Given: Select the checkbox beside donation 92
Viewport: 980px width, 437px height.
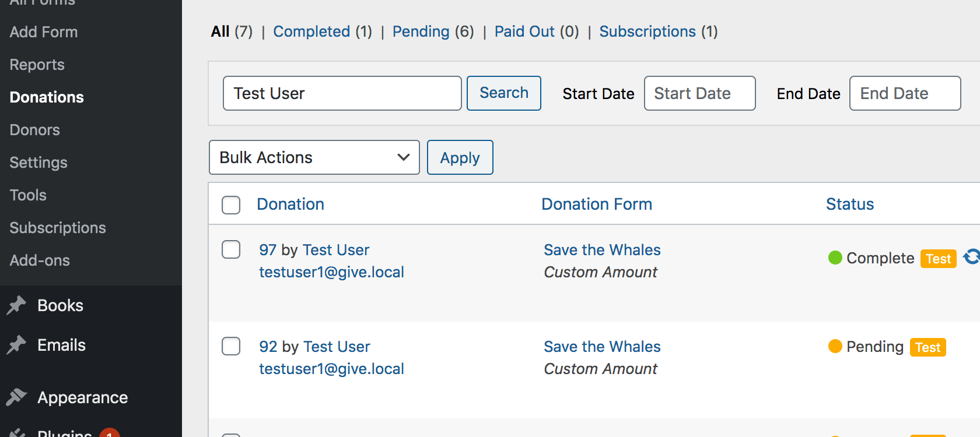Looking at the screenshot, I should coord(231,346).
